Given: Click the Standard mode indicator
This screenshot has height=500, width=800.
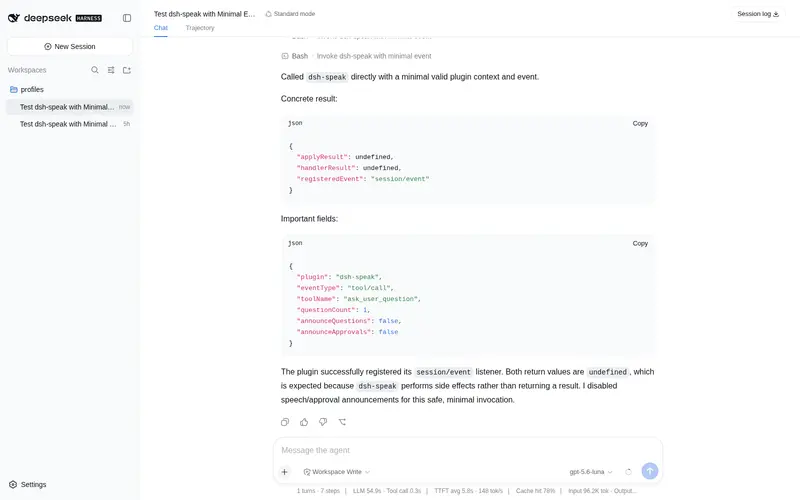Looking at the screenshot, I should point(290,14).
